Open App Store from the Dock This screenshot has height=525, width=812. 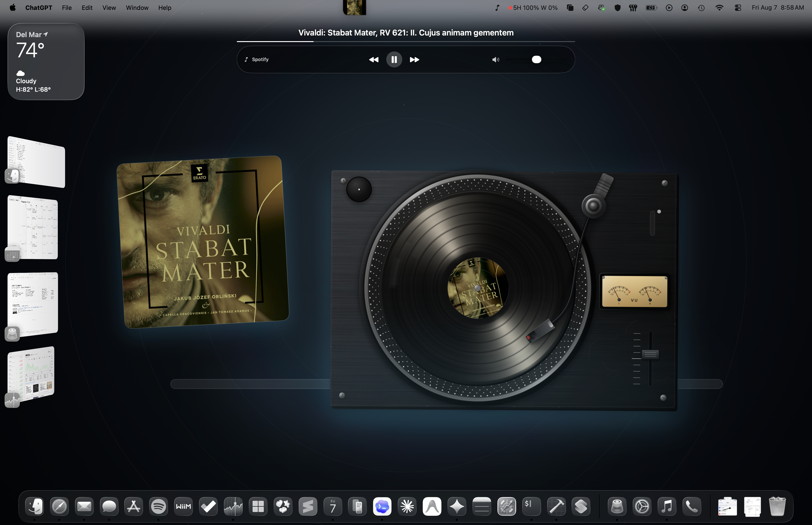point(134,506)
